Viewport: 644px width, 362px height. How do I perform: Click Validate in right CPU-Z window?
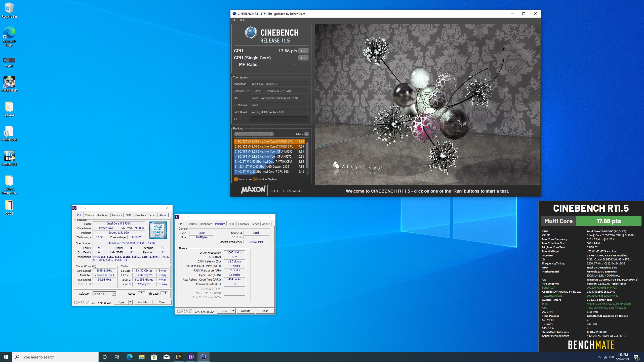tap(246, 311)
